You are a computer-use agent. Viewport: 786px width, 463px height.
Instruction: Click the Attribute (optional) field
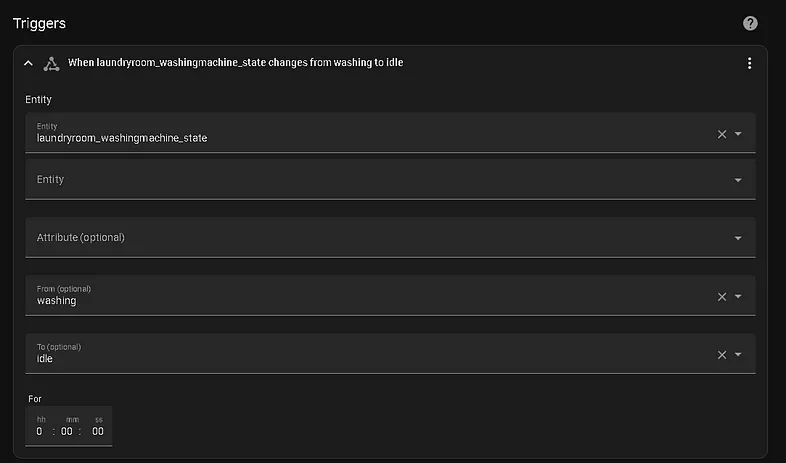pyautogui.click(x=390, y=238)
